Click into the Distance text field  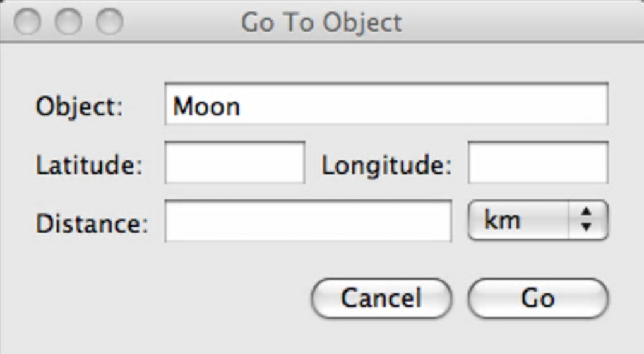point(308,221)
